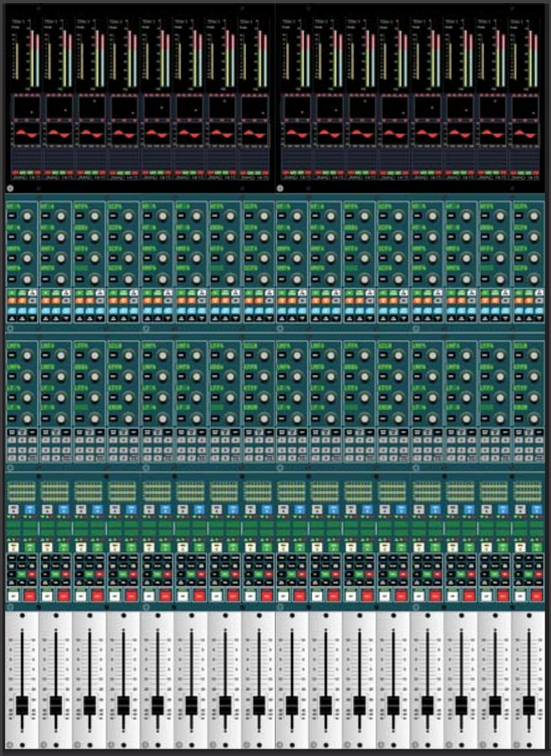This screenshot has height=756, width=551.
Task: Toggle large white button above channel 16 fader
Action: point(520,595)
